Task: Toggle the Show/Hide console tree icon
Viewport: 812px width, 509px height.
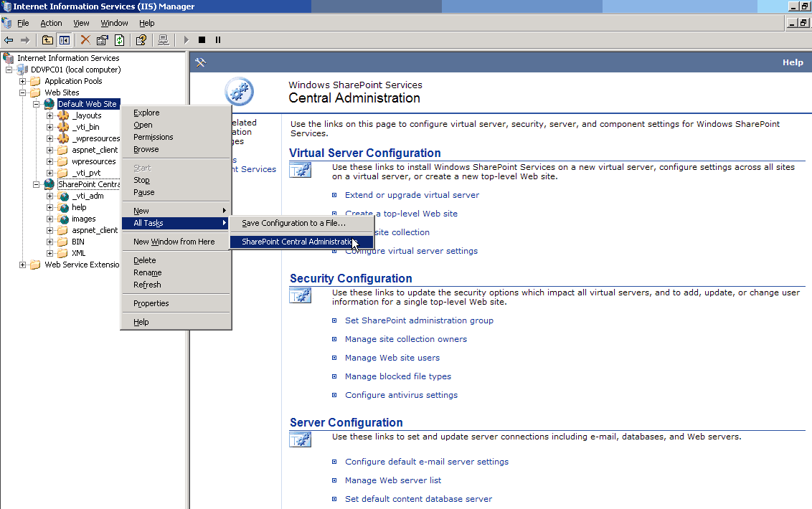Action: pyautogui.click(x=65, y=40)
